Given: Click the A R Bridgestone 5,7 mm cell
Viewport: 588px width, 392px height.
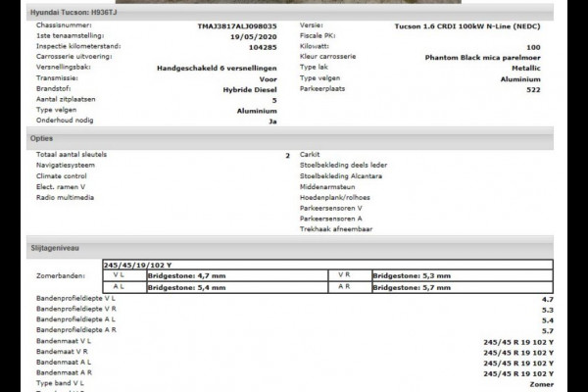Looking at the screenshot, I should [x=412, y=289].
